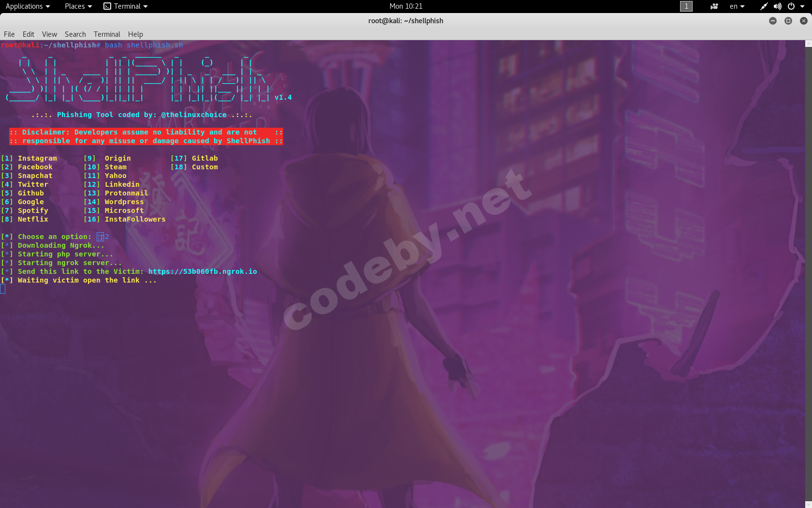Viewport: 812px width, 508px height.
Task: Click the '[10] Steam' option text
Action: 105,167
